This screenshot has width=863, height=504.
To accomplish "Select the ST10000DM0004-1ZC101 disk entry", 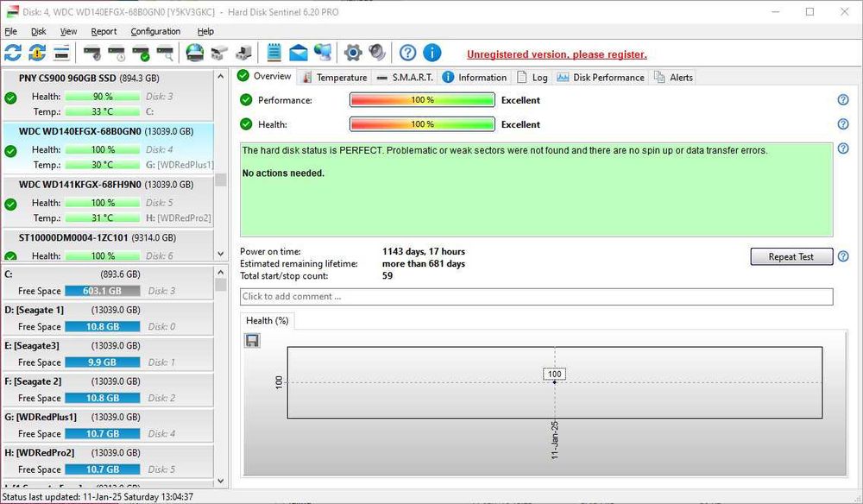I will (x=108, y=245).
